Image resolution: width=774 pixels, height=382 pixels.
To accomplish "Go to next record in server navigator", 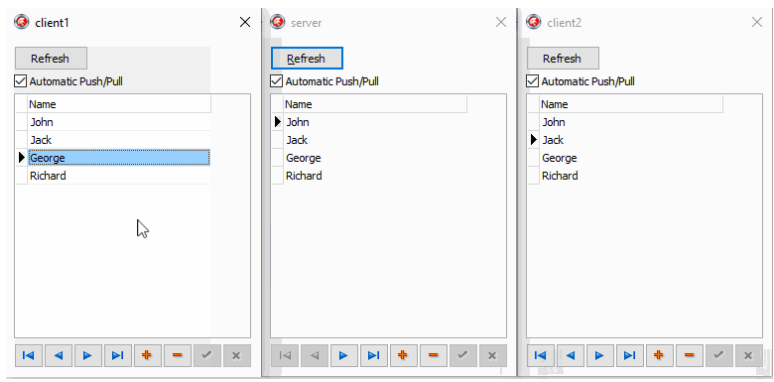I will (x=344, y=355).
